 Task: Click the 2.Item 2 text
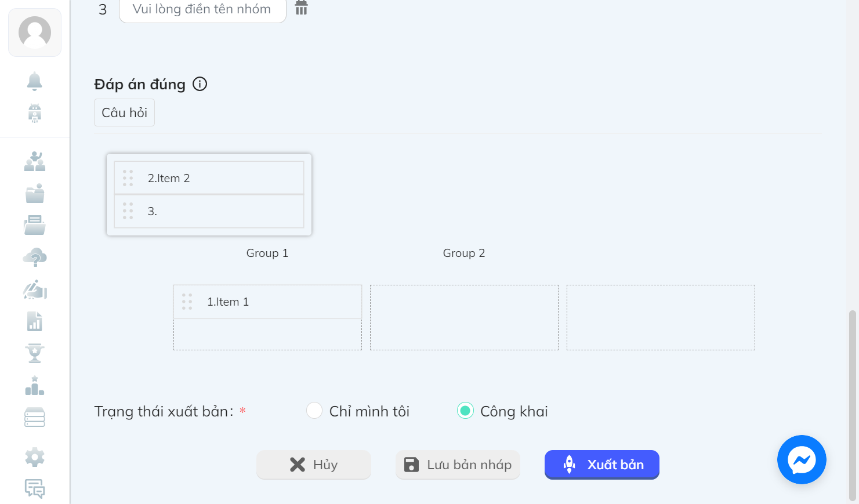[x=169, y=178]
